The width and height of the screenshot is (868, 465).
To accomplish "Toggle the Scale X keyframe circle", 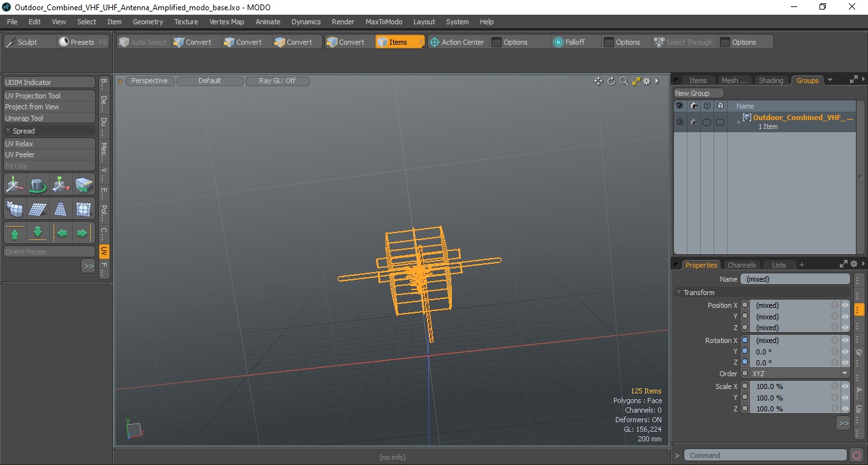I will point(744,386).
